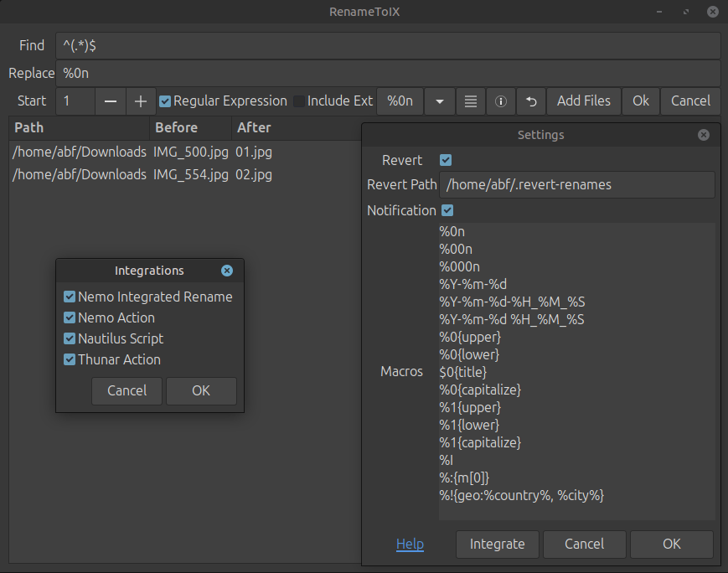This screenshot has height=573, width=728.
Task: Focus the Replace input field
Action: pyautogui.click(x=388, y=74)
